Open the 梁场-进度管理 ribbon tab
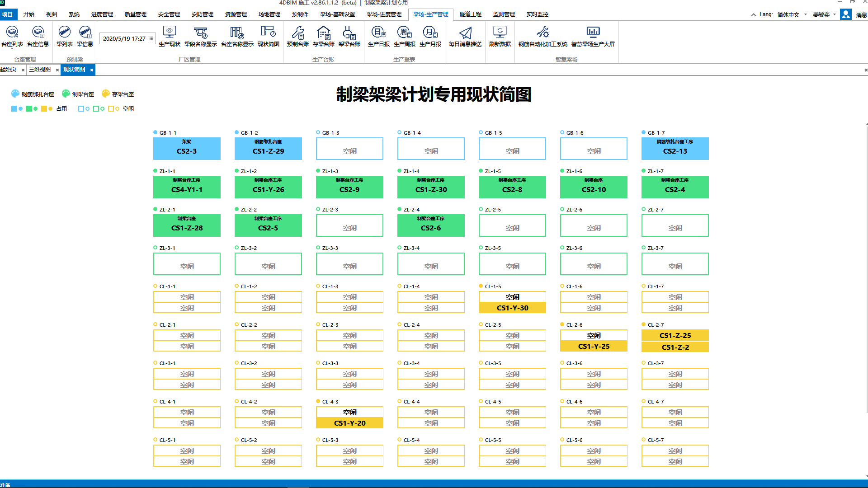Viewport: 868px width, 488px height. (x=384, y=14)
